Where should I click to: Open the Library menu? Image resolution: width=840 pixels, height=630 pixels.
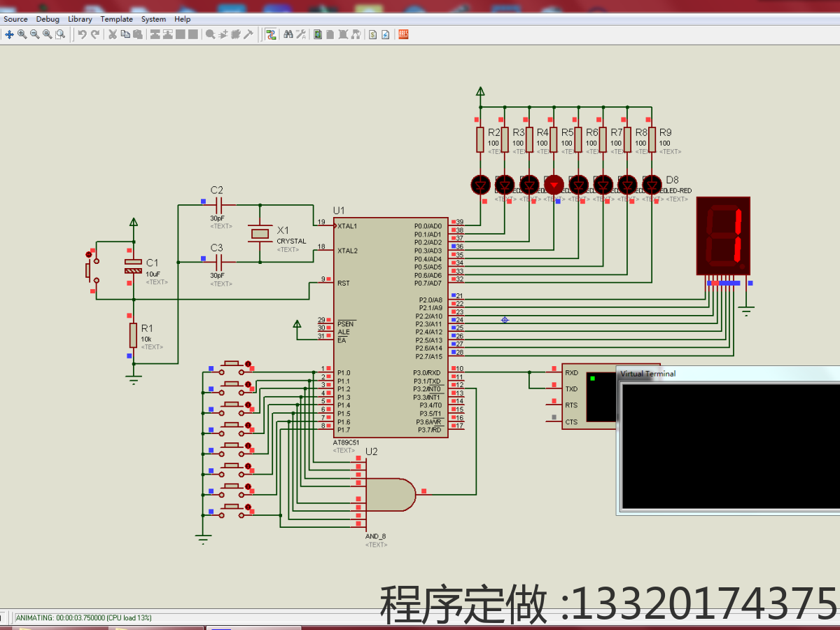point(80,19)
